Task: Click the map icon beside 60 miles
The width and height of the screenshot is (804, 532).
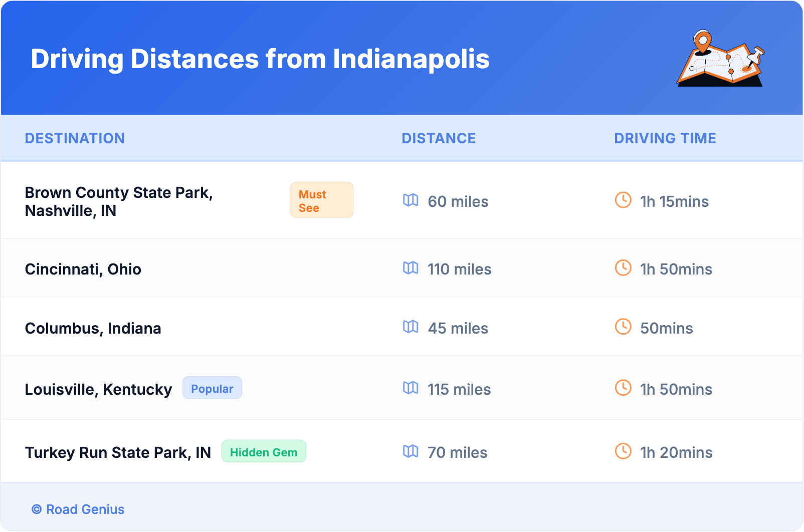Action: 411,200
